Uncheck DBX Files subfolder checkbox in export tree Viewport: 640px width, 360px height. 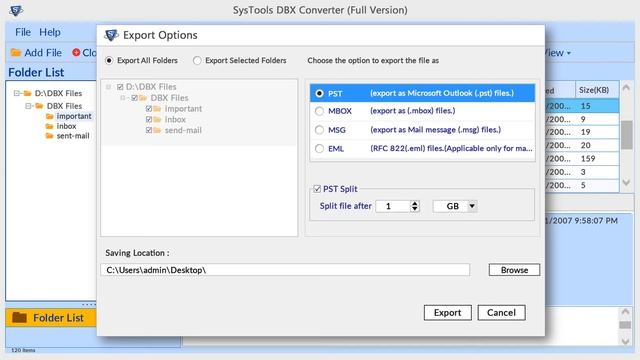click(x=134, y=98)
